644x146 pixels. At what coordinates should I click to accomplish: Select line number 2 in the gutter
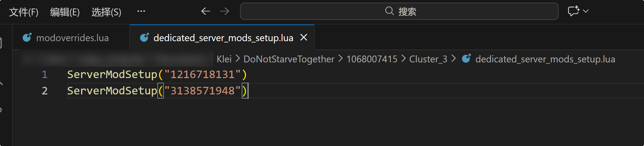(x=45, y=91)
